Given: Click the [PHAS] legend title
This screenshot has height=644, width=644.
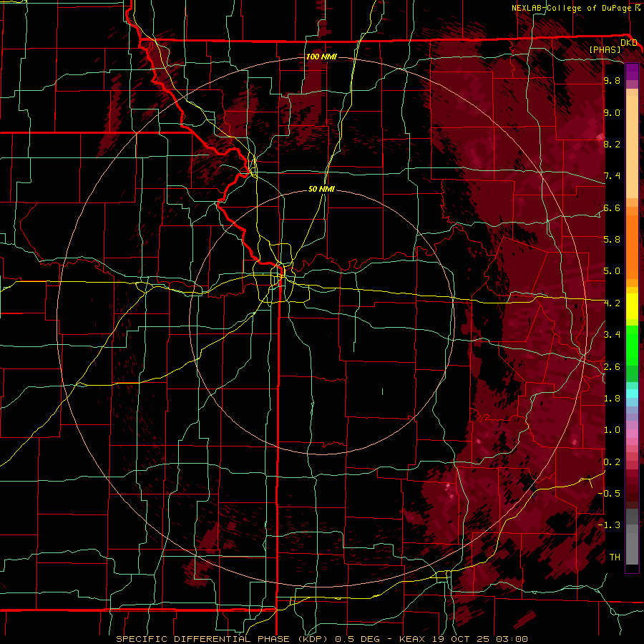Looking at the screenshot, I should click(x=605, y=49).
